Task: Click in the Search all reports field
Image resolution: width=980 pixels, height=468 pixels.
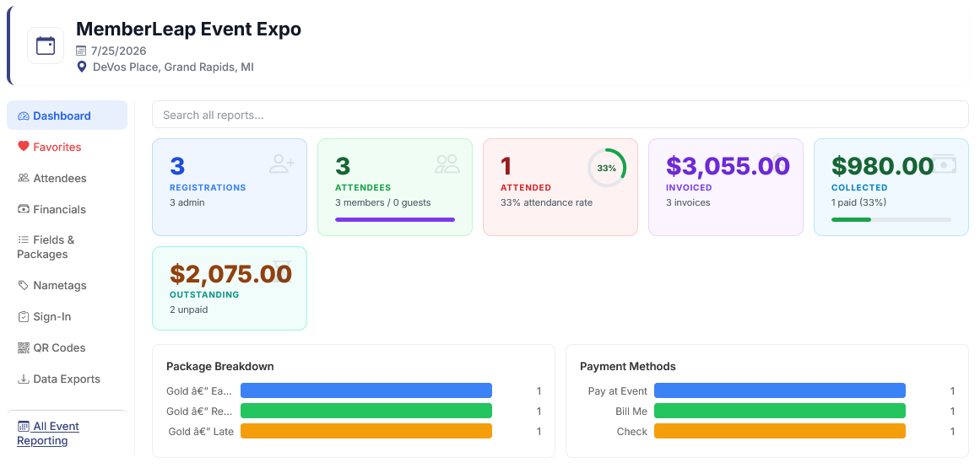Action: (x=560, y=115)
